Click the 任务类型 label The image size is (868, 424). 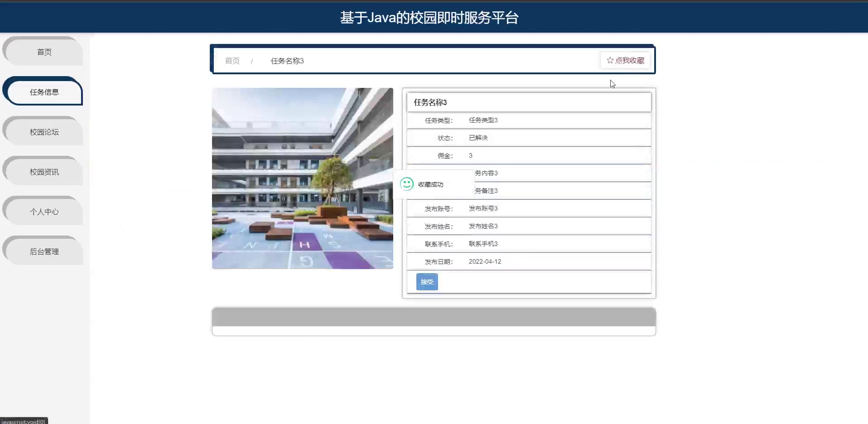coord(439,120)
